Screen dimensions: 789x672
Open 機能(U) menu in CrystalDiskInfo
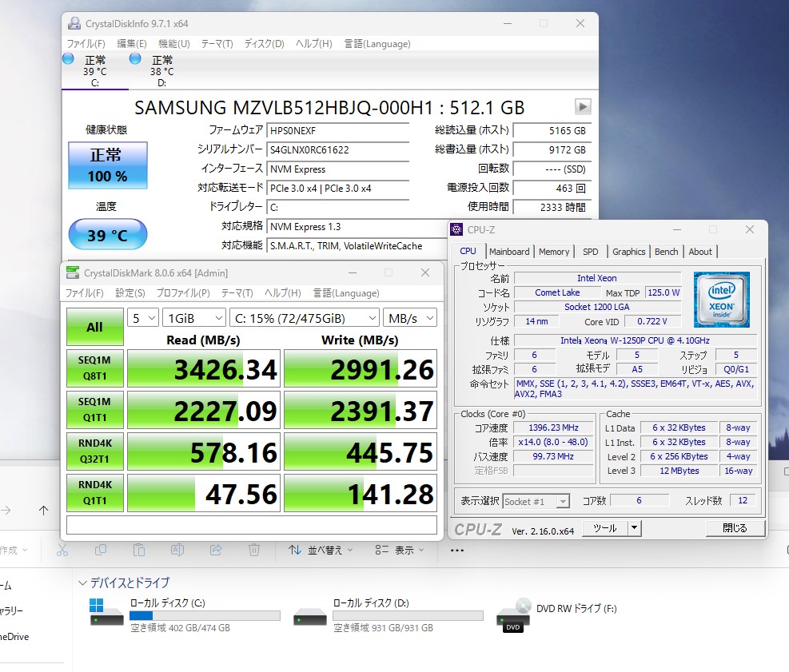click(174, 44)
